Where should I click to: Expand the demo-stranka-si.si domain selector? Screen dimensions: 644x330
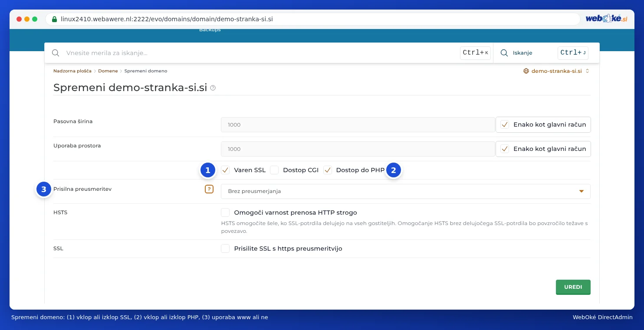click(x=556, y=71)
